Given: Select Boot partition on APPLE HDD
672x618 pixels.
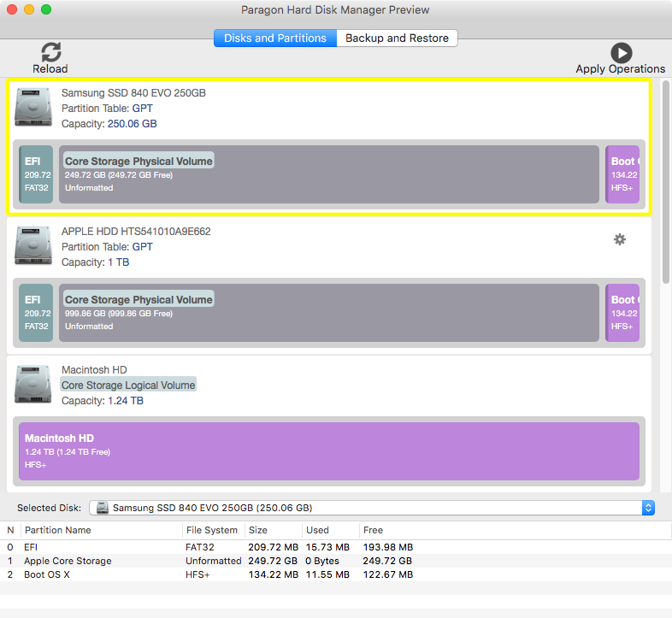Looking at the screenshot, I should click(x=622, y=313).
